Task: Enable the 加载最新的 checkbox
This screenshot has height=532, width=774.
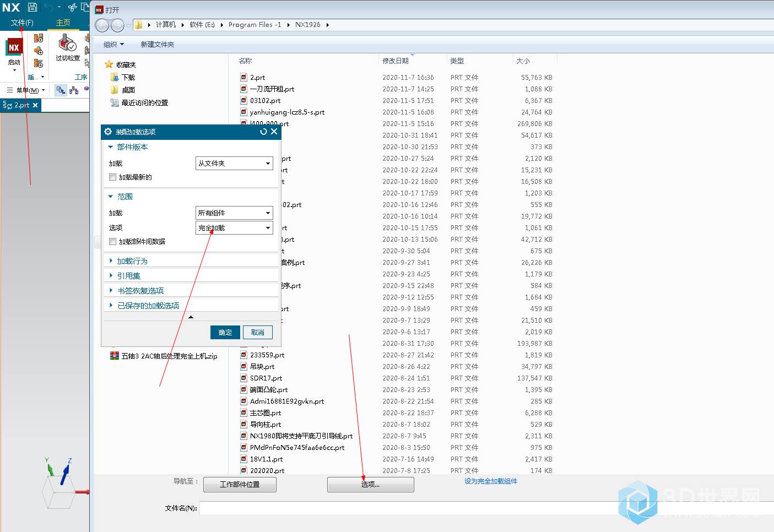Action: (113, 177)
